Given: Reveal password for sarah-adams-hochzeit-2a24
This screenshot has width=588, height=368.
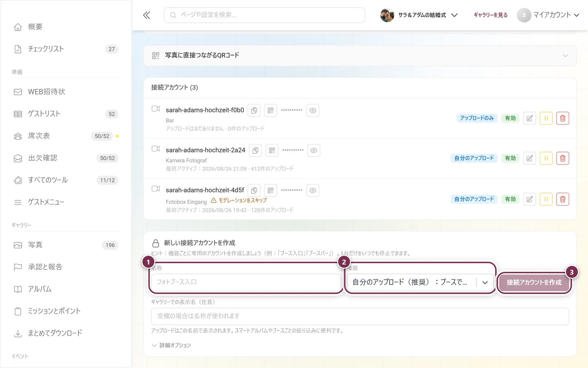Looking at the screenshot, I should pyautogui.click(x=314, y=150).
